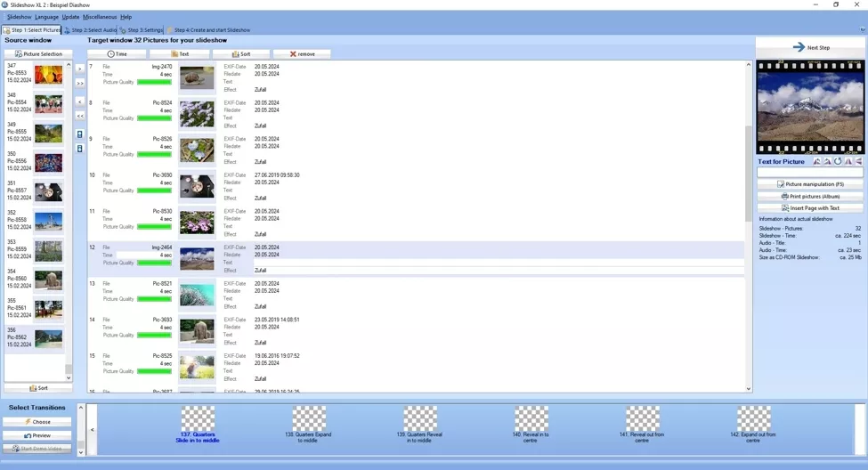Remove all pictures with << arrow button
This screenshot has width=868, height=470.
[x=79, y=116]
